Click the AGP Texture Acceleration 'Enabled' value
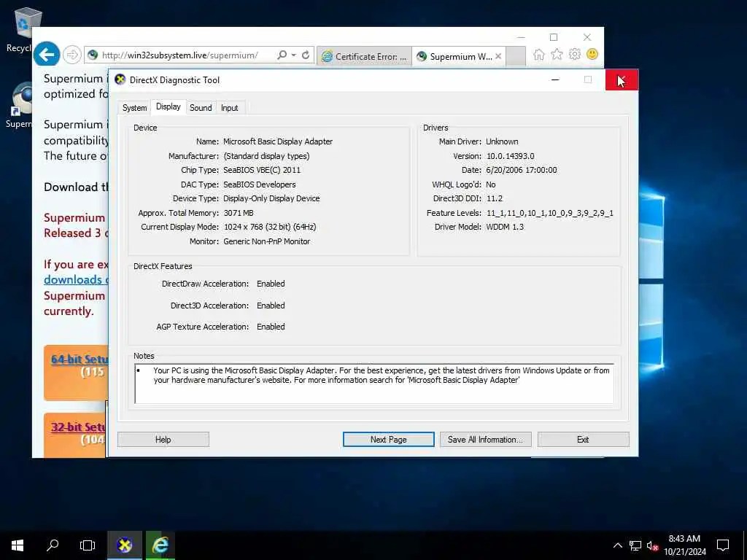Screen dimensions: 747x560 tap(271, 327)
